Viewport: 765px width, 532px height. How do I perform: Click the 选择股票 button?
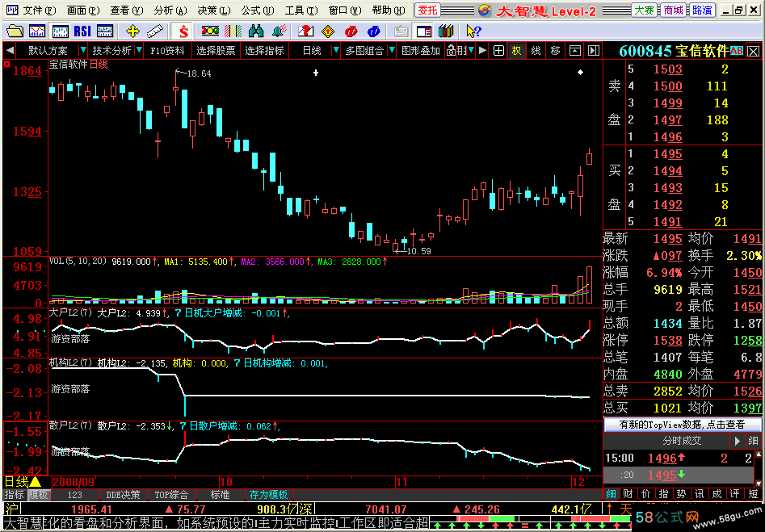click(216, 50)
